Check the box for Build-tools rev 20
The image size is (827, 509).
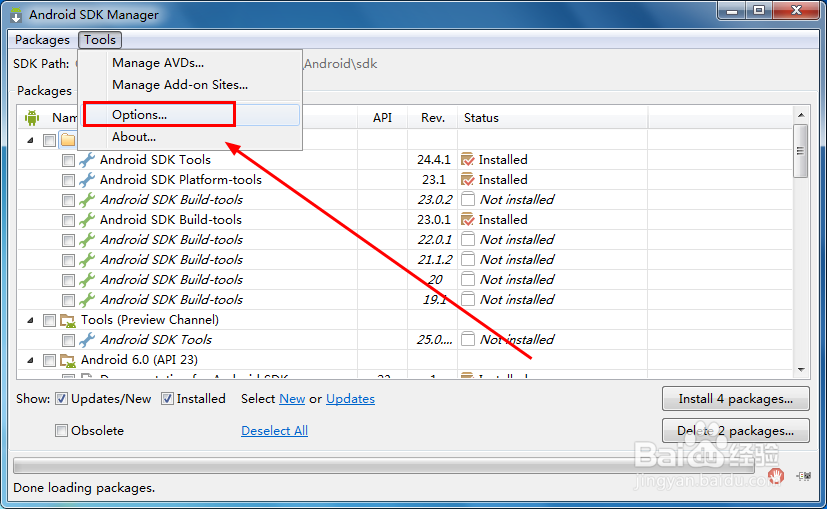tap(68, 281)
